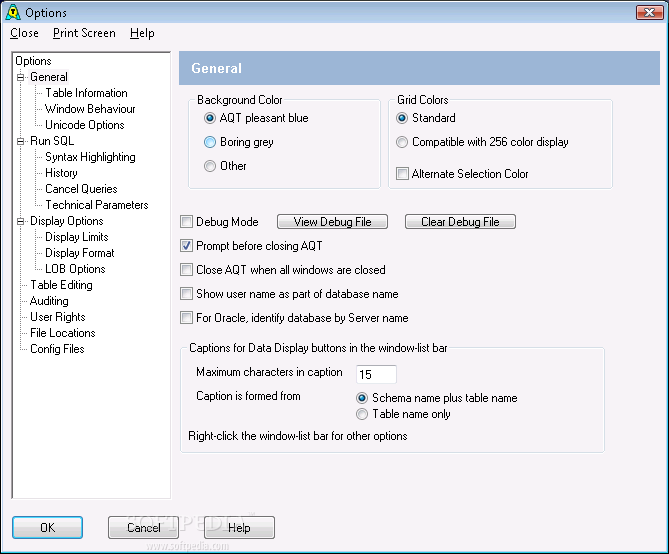Select Display Options in the tree

pos(67,221)
